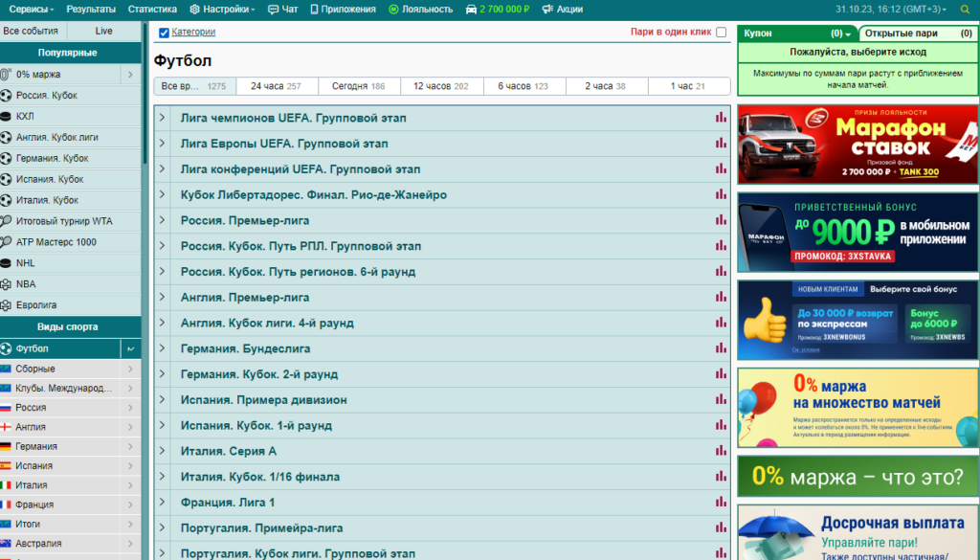
Task: Click the Australia flag icon in sports list
Action: tap(6, 543)
